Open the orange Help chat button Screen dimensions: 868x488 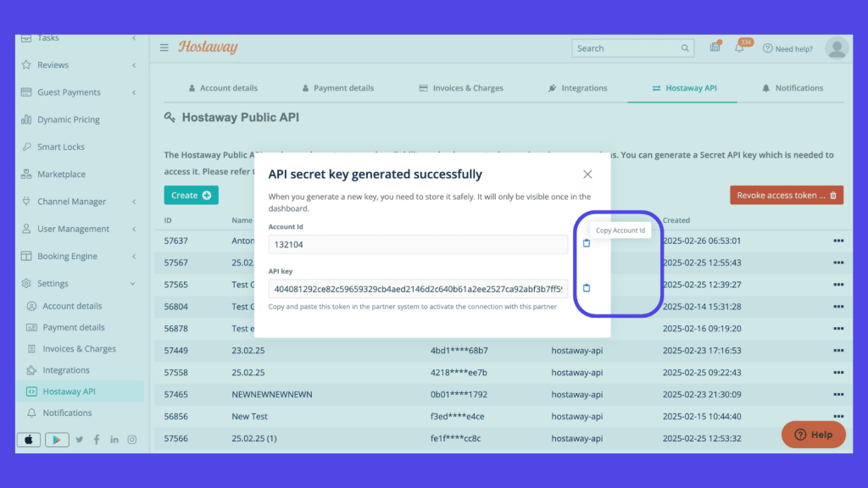[813, 435]
